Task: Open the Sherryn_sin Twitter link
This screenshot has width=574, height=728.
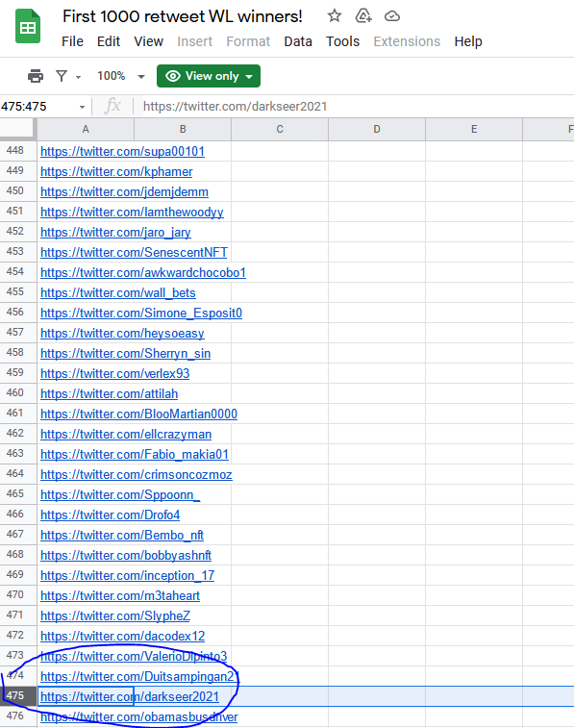Action: point(125,353)
